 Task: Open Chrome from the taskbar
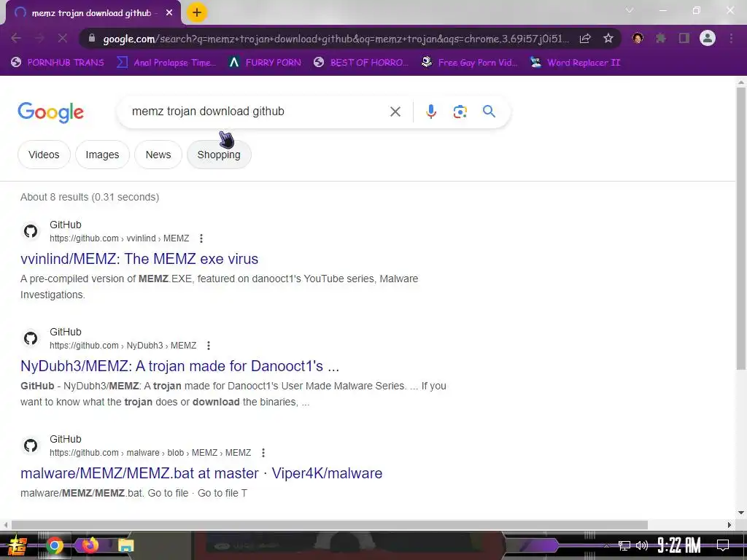[54, 545]
